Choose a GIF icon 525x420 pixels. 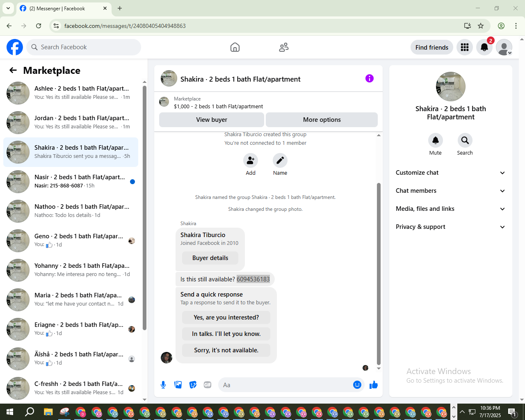pos(208,385)
